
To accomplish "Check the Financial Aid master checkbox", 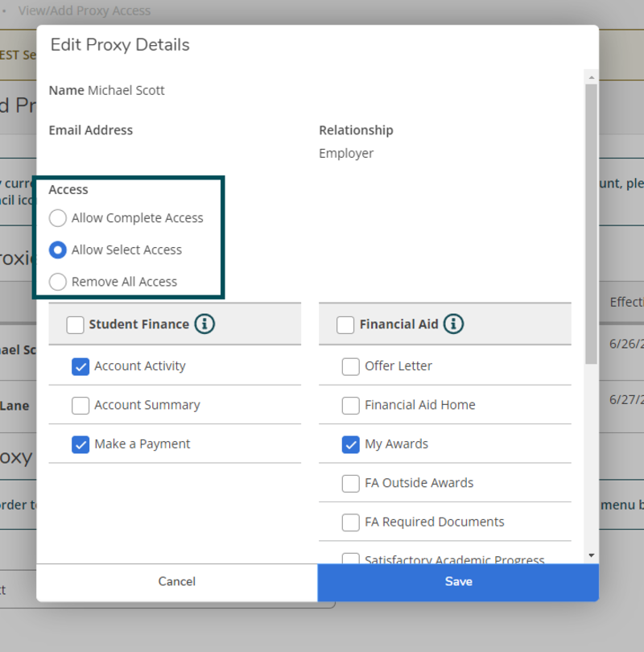I will (345, 324).
